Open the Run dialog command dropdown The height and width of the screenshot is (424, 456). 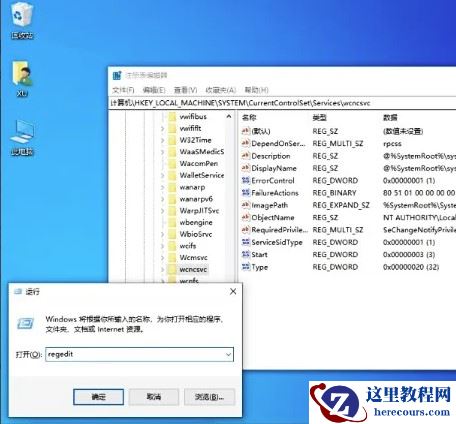228,354
